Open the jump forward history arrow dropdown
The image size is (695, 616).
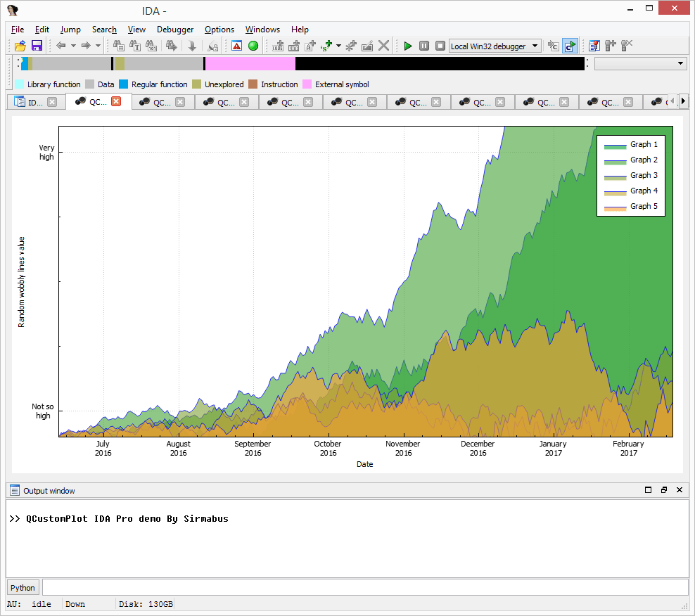coord(98,45)
